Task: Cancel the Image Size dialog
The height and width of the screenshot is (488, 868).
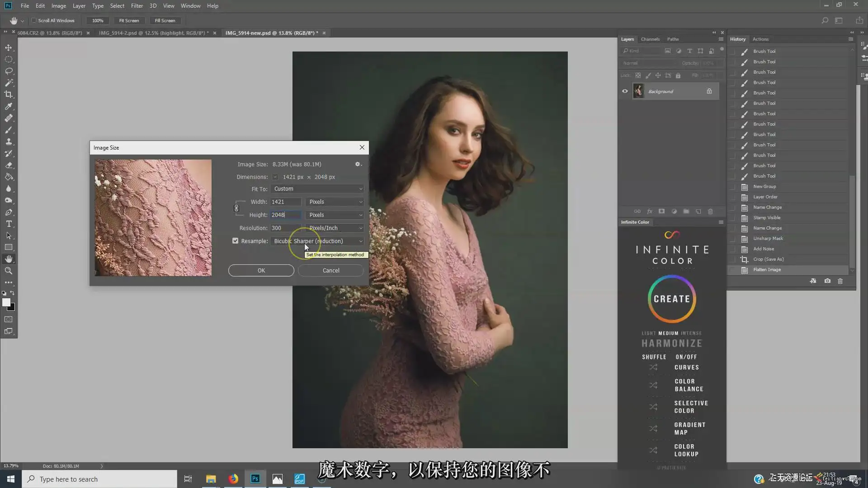Action: tap(331, 270)
